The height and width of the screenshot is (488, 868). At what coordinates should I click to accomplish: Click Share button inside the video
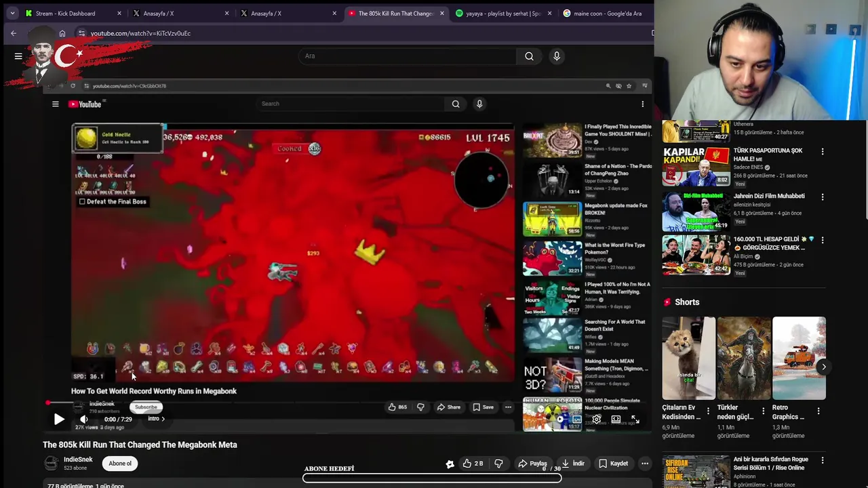pyautogui.click(x=448, y=407)
